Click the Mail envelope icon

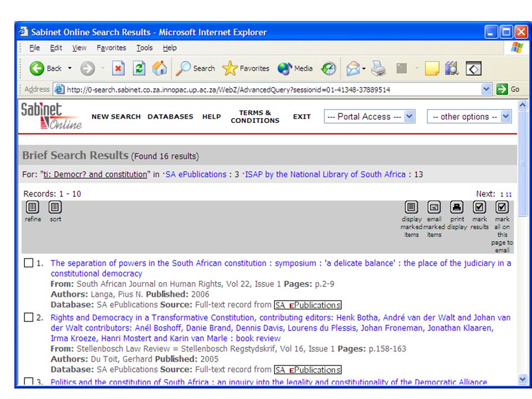click(x=353, y=69)
